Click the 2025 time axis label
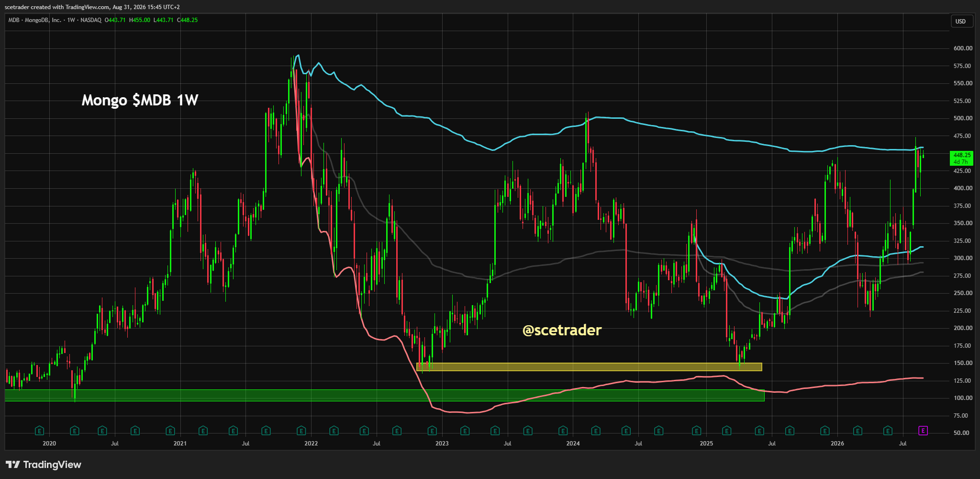Image resolution: width=980 pixels, height=479 pixels. 706,444
